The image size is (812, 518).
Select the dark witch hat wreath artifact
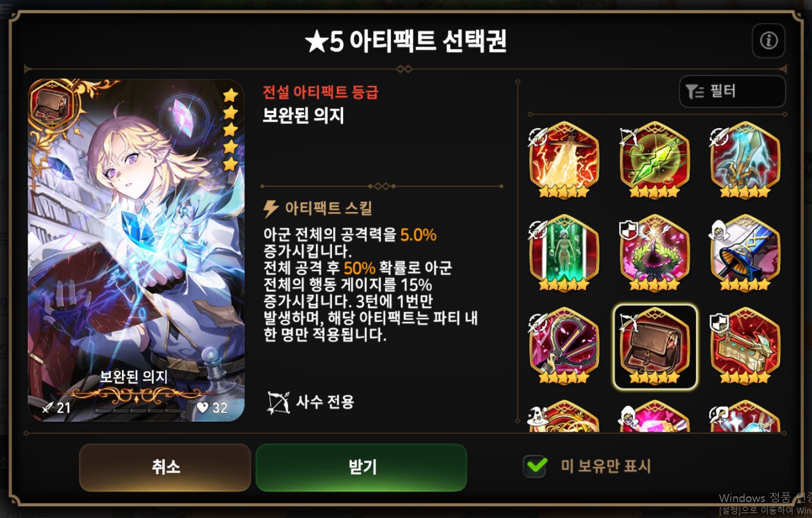click(x=655, y=253)
